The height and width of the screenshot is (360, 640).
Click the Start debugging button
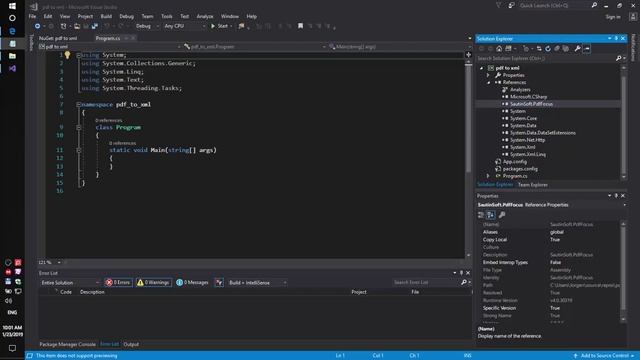[x=220, y=26]
